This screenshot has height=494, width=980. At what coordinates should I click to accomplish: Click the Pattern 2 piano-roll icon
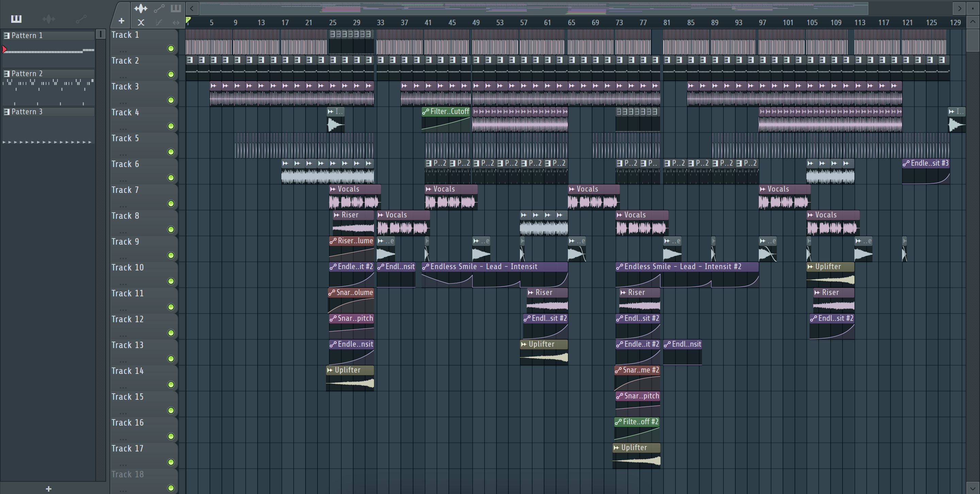(x=6, y=74)
